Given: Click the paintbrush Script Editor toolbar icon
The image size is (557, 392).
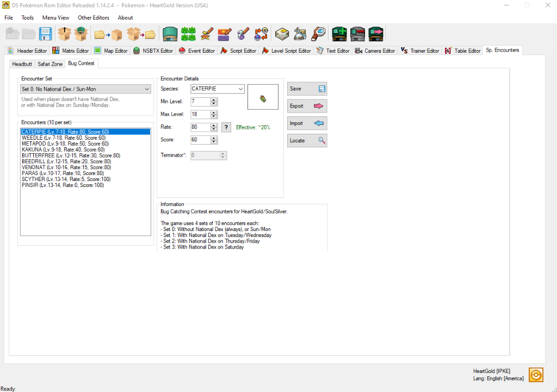Looking at the screenshot, I should pyautogui.click(x=243, y=34).
